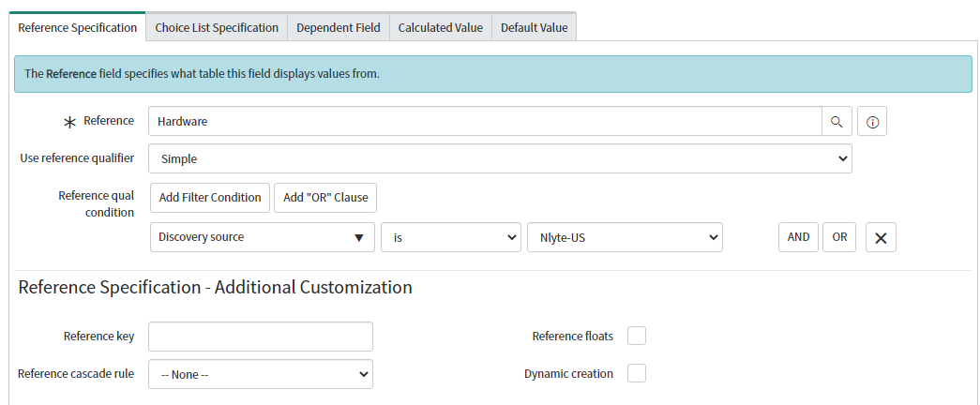The image size is (980, 405).
Task: Click the Use reference qualifier label
Action: (x=77, y=158)
